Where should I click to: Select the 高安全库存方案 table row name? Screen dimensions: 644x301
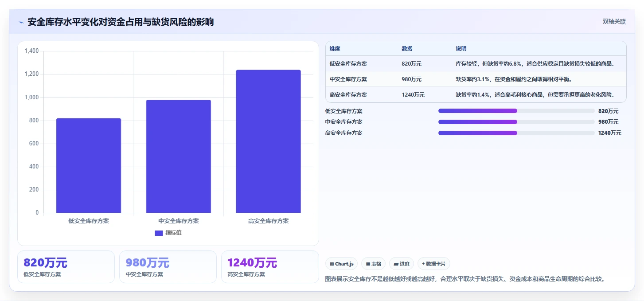click(348, 95)
